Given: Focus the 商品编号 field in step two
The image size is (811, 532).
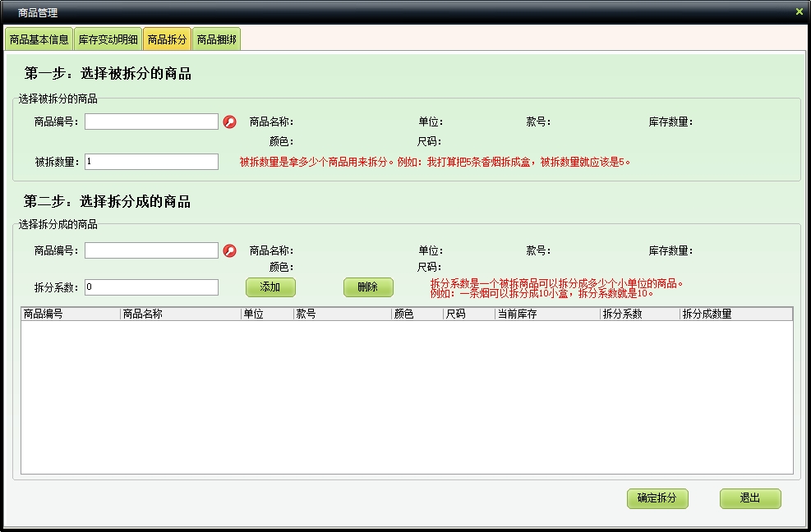Looking at the screenshot, I should (x=151, y=250).
